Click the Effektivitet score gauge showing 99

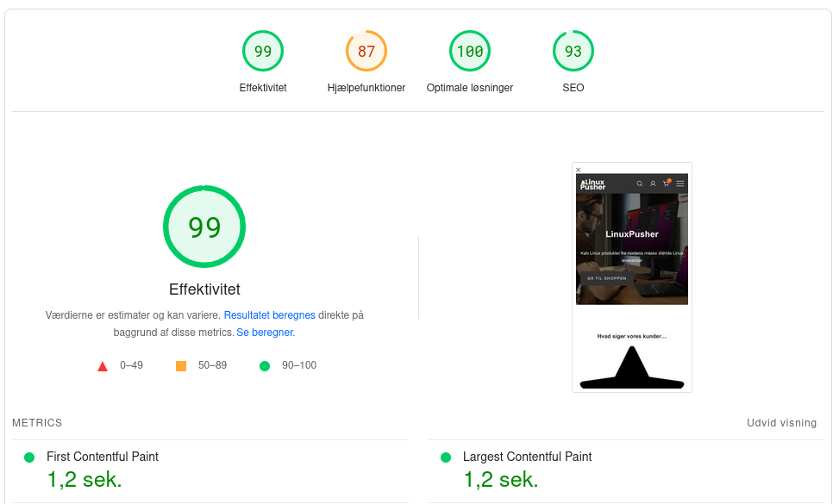(262, 52)
